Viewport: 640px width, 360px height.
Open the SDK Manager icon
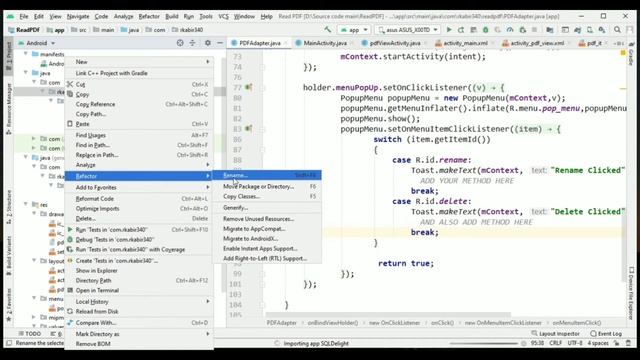(x=602, y=30)
